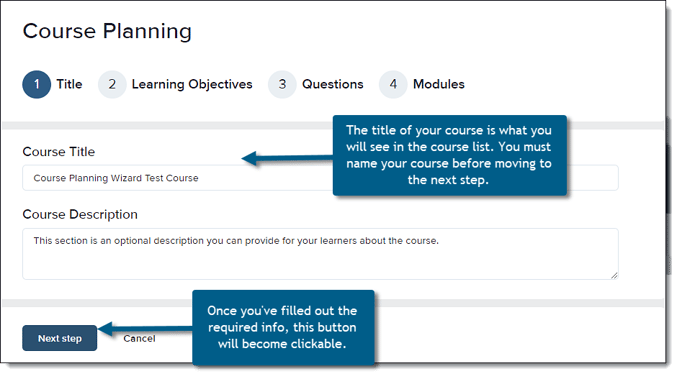Image resolution: width=677 pixels, height=374 pixels.
Task: Click the 'button will become clickable' callout
Action: point(282,327)
